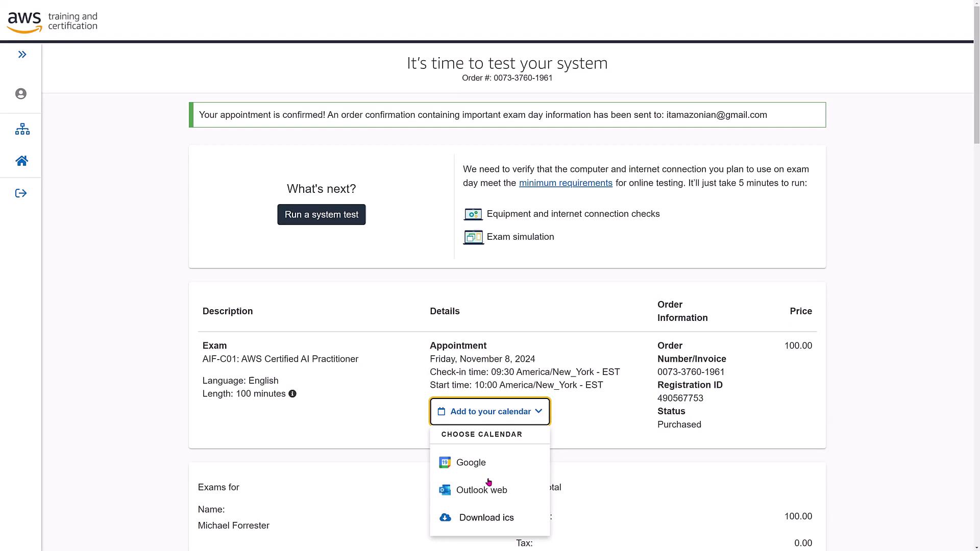Click the AWS training and certification logo
The image size is (980, 551).
52,22
